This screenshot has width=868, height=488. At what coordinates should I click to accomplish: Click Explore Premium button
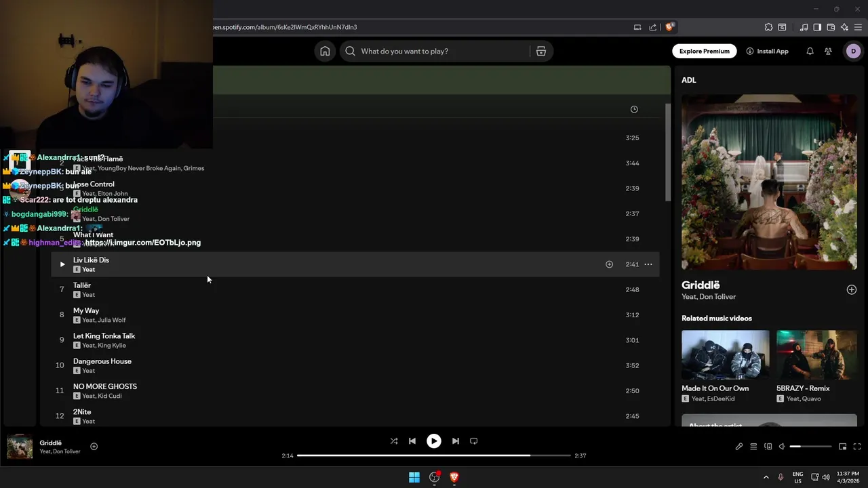coord(705,52)
